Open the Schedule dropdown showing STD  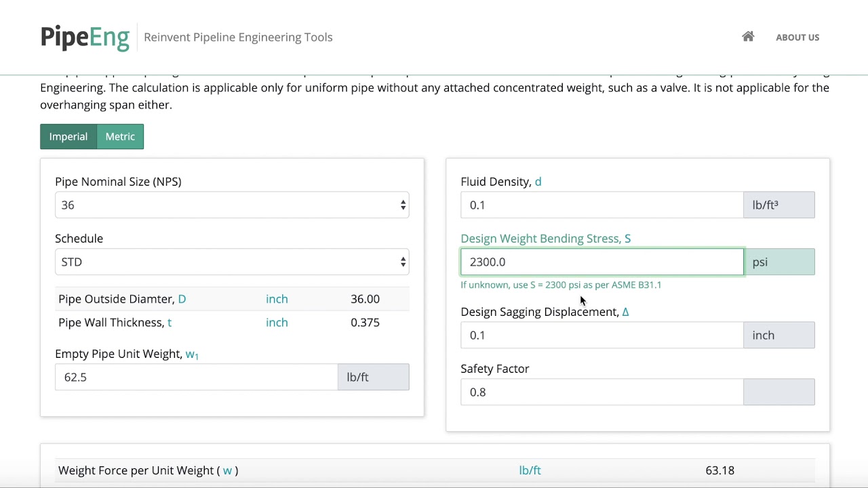232,262
